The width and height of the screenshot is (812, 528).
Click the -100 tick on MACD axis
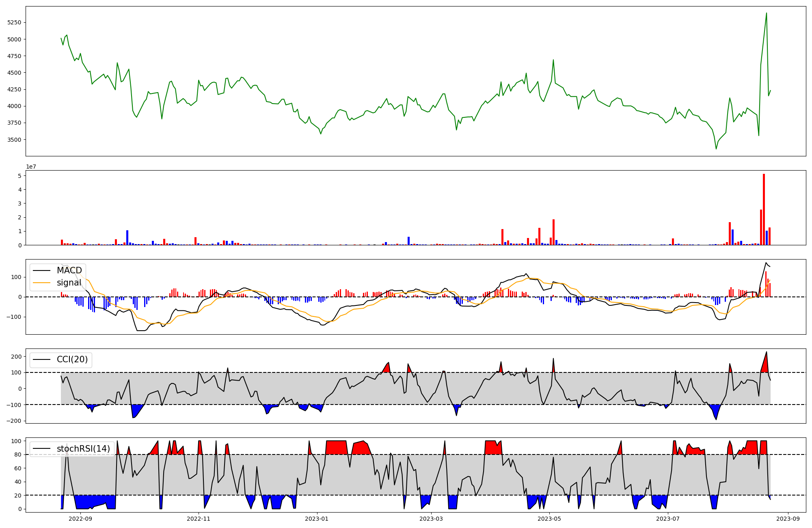click(x=14, y=317)
